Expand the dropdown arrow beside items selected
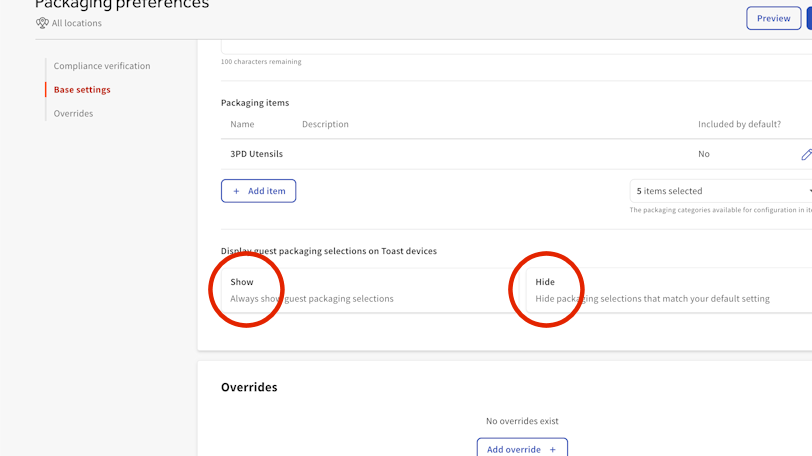Image resolution: width=812 pixels, height=456 pixels. click(808, 191)
